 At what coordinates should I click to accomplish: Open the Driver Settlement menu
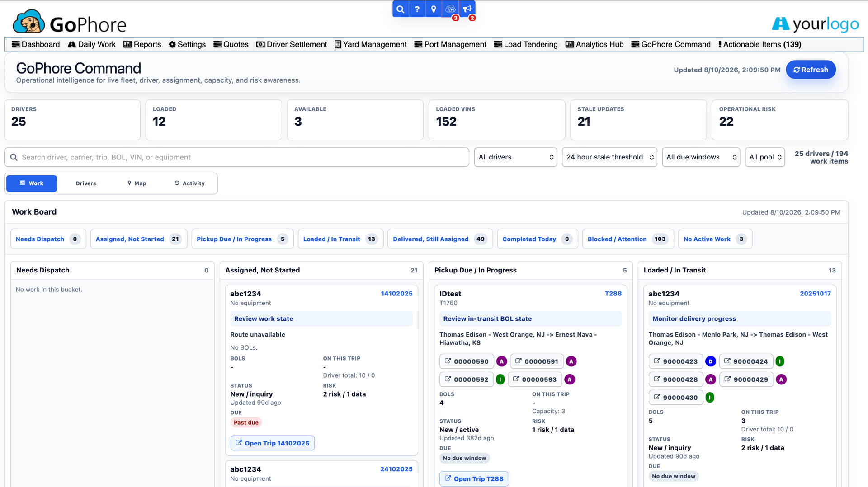click(292, 44)
